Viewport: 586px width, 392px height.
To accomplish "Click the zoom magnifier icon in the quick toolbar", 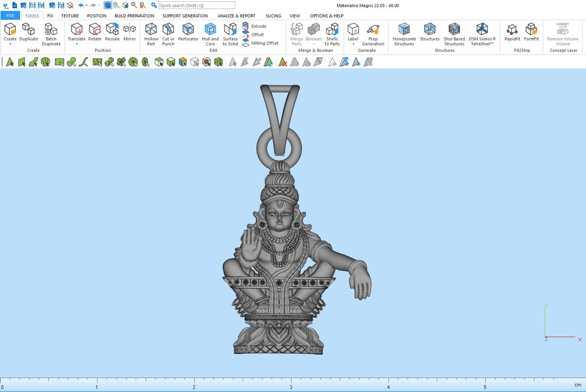I will [134, 5].
